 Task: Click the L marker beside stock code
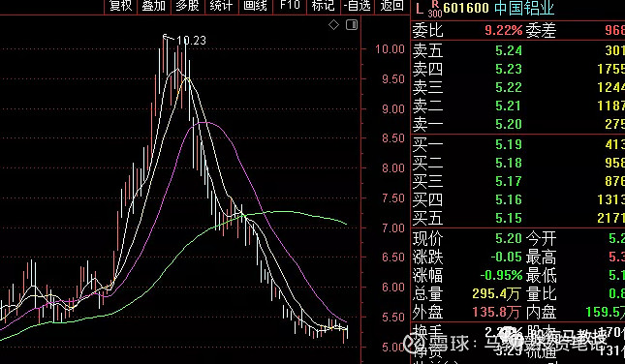(419, 9)
